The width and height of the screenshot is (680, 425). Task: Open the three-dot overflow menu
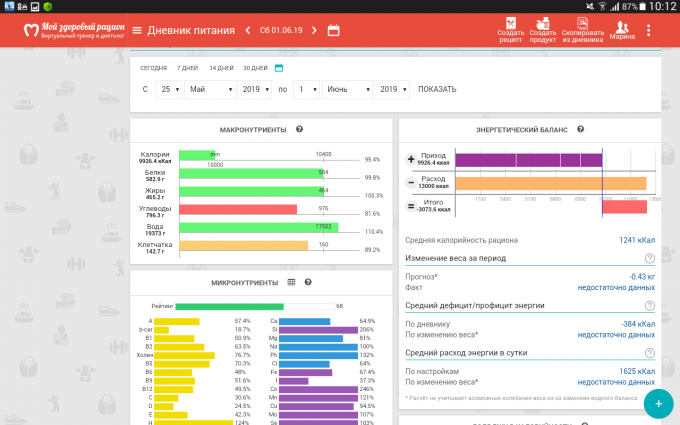point(659,30)
